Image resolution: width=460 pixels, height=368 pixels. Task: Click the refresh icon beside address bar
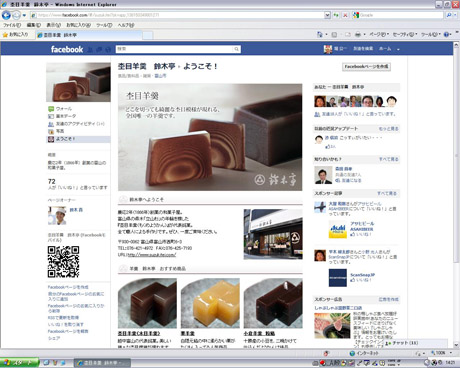(x=336, y=15)
